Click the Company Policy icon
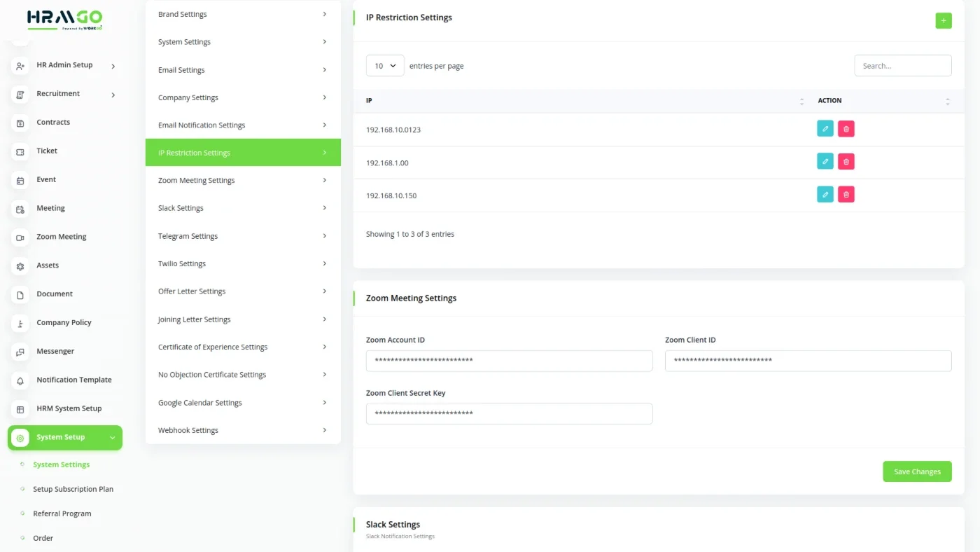Screen dimensions: 980x552 (20, 324)
